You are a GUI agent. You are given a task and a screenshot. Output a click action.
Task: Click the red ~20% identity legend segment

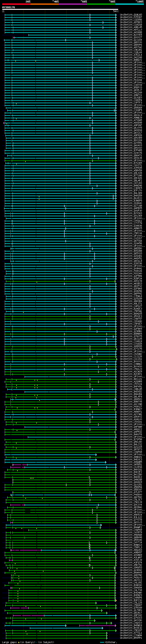point(16,4)
